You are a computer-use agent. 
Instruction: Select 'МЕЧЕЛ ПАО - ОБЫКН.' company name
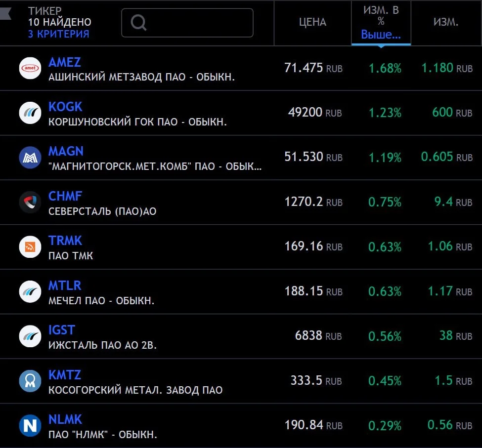101,301
